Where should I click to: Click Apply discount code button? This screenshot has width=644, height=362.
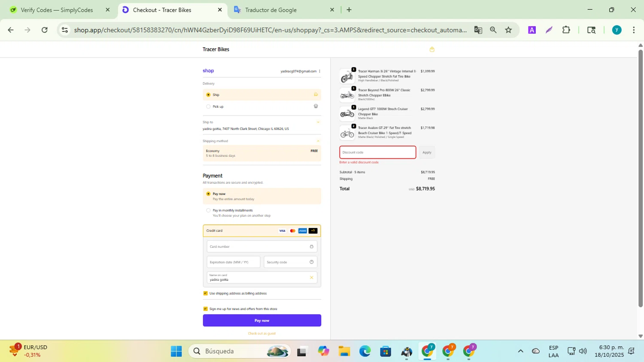coord(427,152)
